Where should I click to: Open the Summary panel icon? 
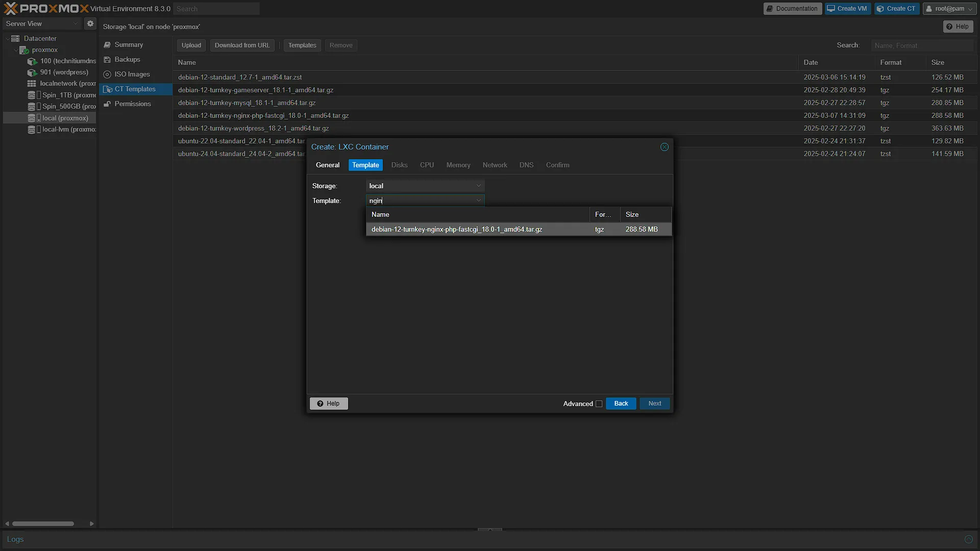coord(107,45)
